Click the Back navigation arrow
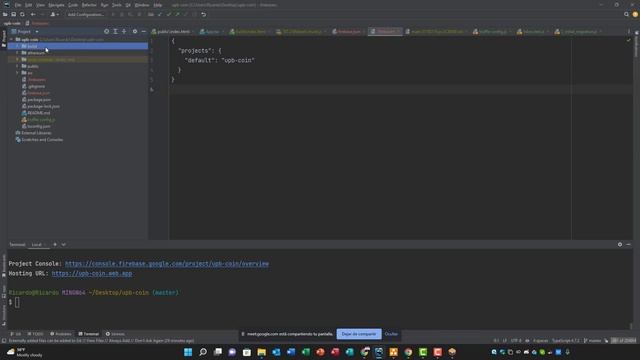Viewport: 640px width, 360px height. pos(33,14)
